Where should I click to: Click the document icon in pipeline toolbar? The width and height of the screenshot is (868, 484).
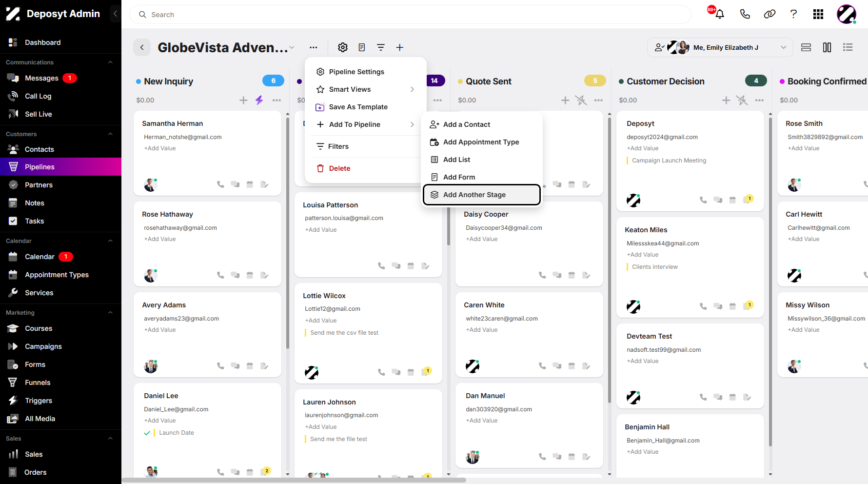[362, 47]
